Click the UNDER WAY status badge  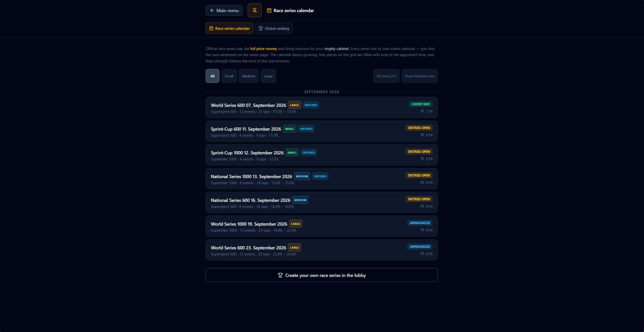pyautogui.click(x=421, y=104)
